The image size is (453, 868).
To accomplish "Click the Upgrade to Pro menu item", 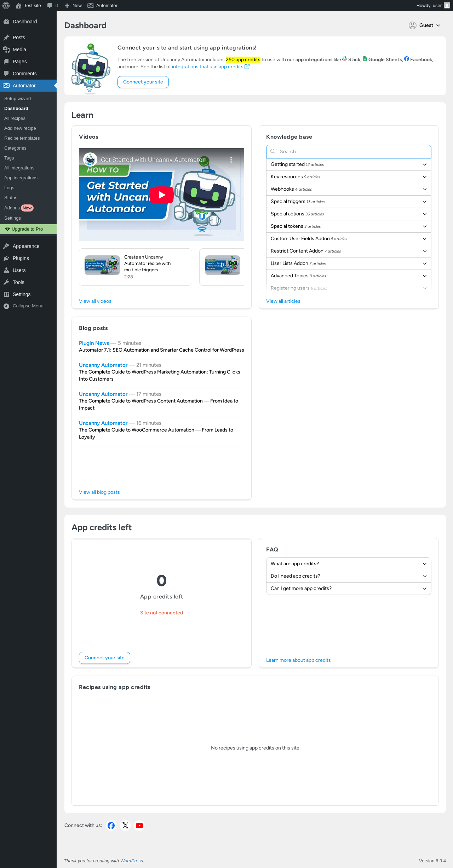I will pos(28,229).
